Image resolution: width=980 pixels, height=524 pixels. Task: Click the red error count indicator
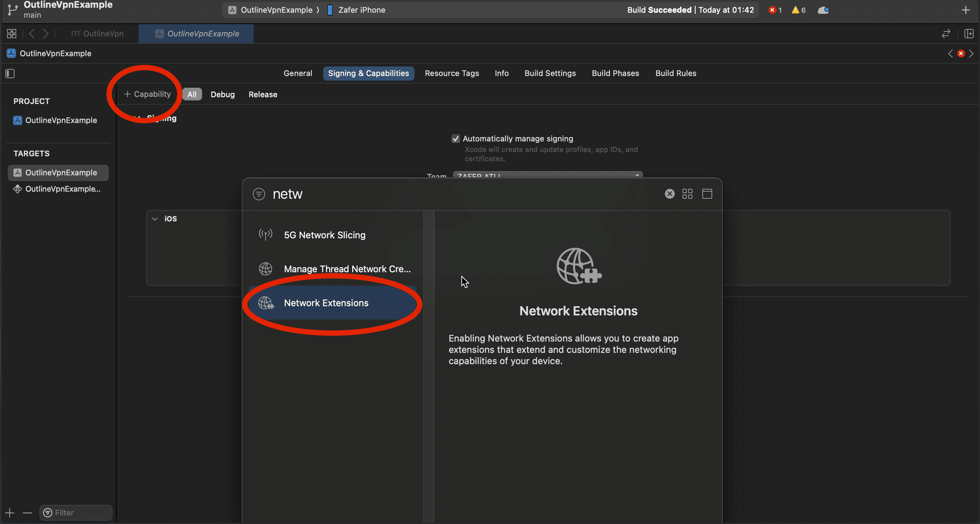click(x=775, y=10)
